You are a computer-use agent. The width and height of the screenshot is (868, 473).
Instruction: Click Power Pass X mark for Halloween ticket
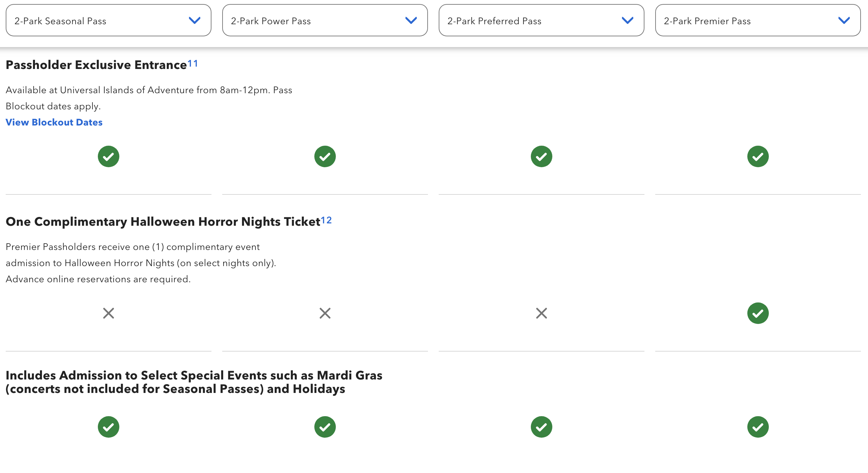[x=325, y=313]
